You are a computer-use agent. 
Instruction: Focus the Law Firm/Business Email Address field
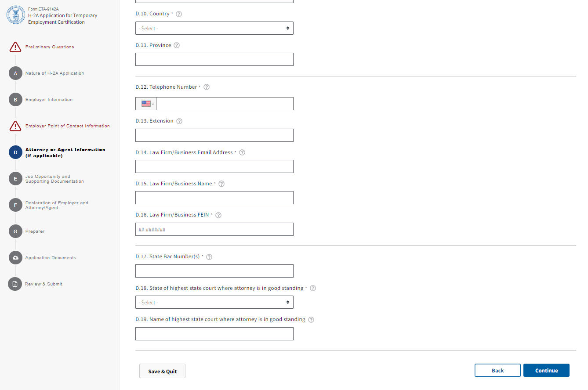tap(214, 166)
